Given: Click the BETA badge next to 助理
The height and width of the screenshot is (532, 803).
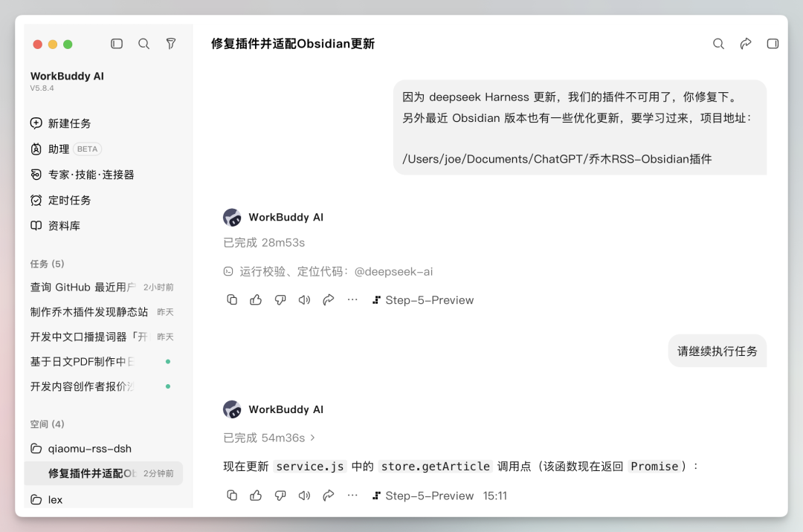Looking at the screenshot, I should click(87, 149).
